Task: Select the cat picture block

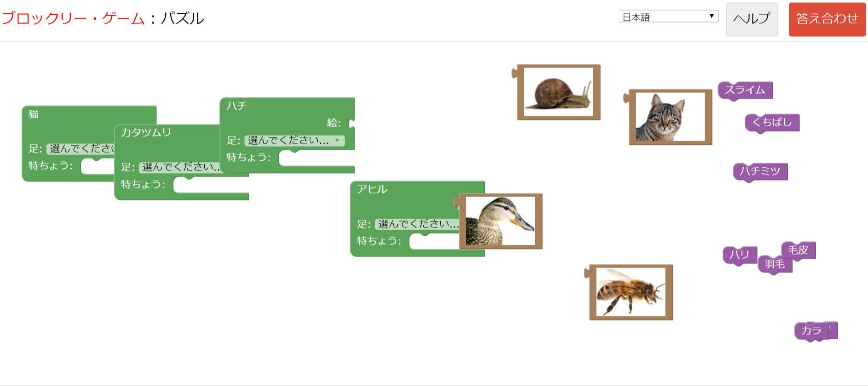Action: [x=670, y=117]
